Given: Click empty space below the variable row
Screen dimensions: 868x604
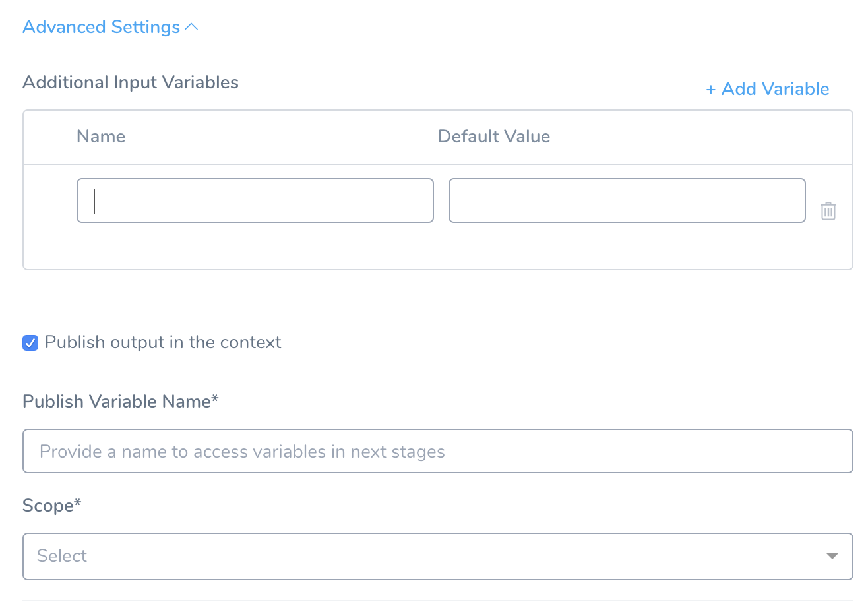Looking at the screenshot, I should click(x=438, y=247).
